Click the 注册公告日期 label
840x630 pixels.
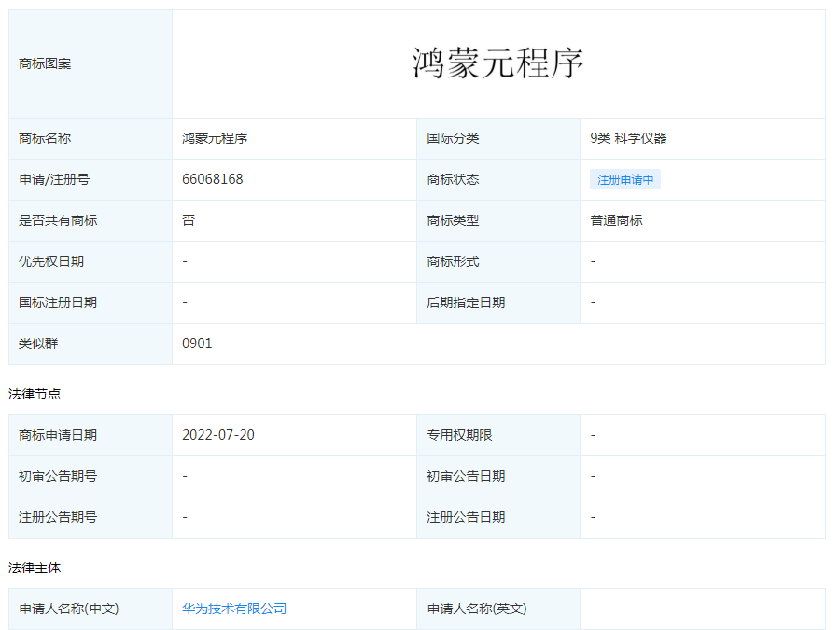tap(466, 517)
